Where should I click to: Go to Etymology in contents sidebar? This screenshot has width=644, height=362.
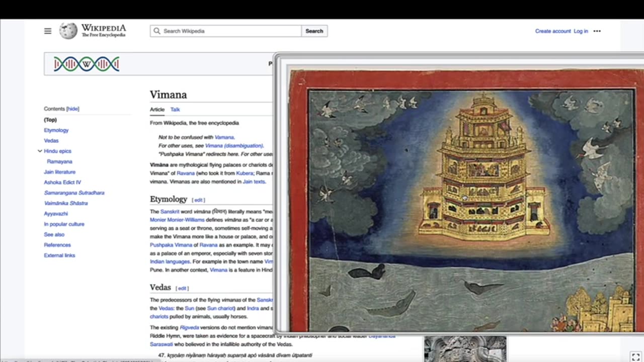click(x=56, y=130)
